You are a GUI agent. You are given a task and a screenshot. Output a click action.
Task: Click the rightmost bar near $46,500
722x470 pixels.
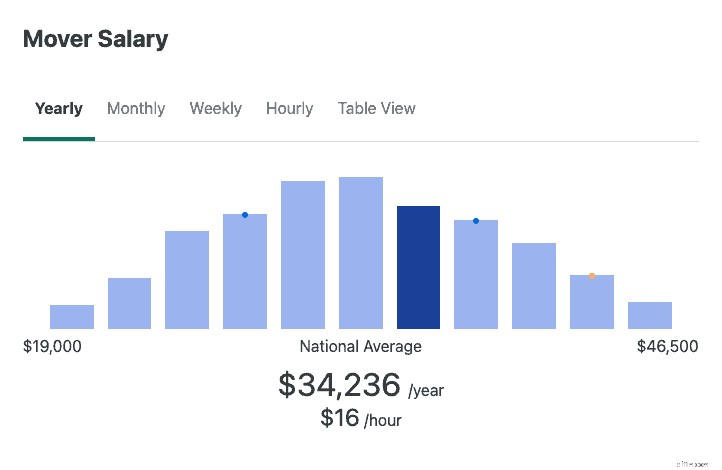pyautogui.click(x=650, y=315)
